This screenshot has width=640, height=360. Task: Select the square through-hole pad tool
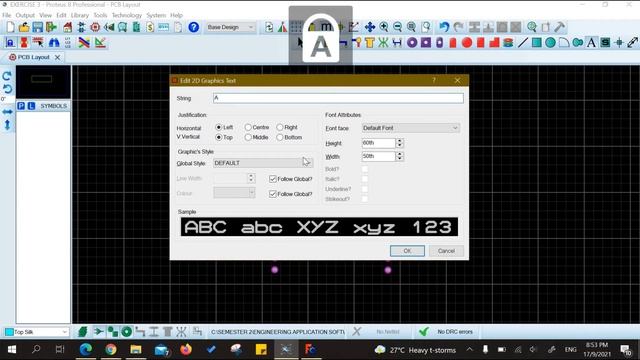click(x=426, y=42)
